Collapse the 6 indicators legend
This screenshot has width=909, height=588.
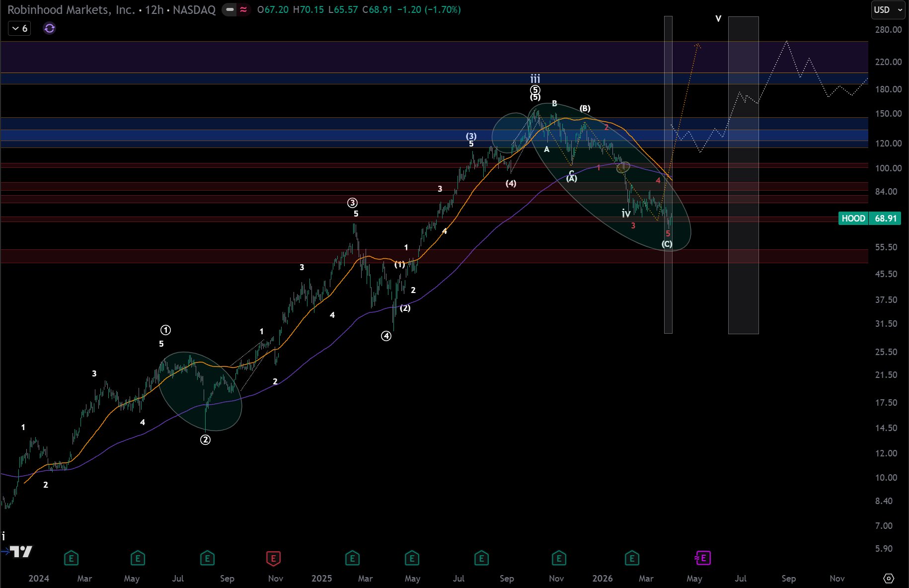[x=20, y=28]
